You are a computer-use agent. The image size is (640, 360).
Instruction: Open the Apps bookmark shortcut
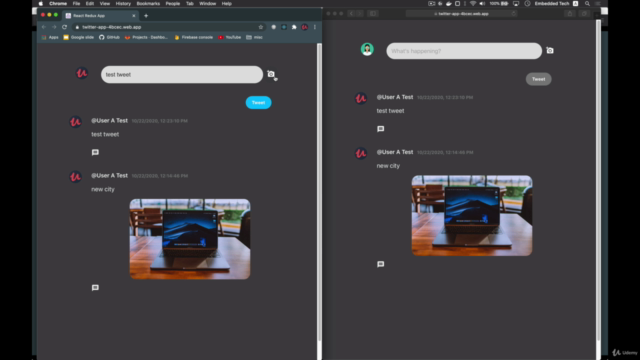50,37
